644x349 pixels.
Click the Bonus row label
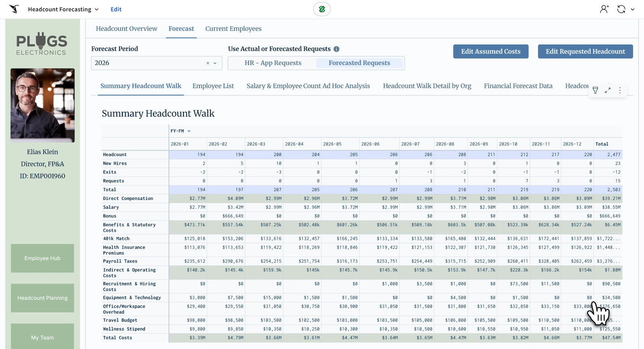109,216
